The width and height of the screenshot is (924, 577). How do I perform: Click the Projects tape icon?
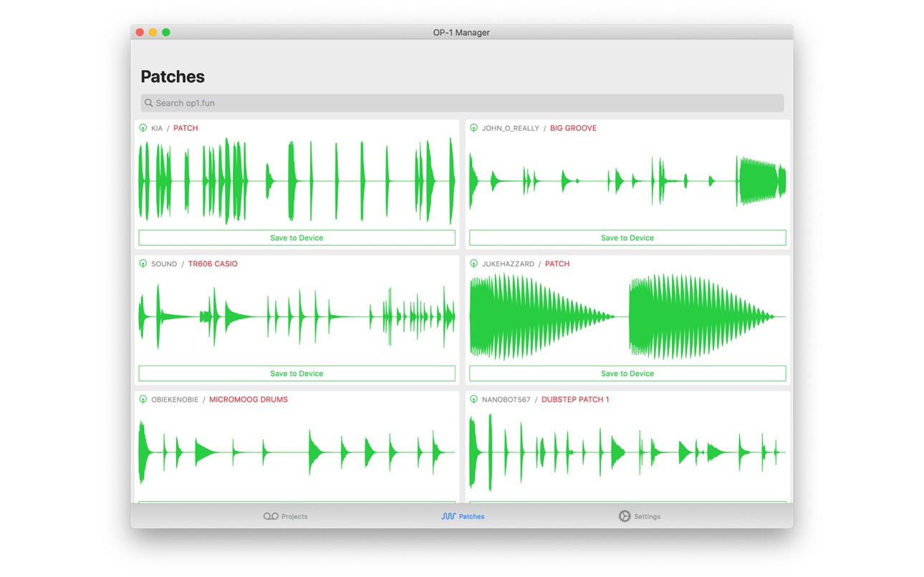[x=271, y=516]
